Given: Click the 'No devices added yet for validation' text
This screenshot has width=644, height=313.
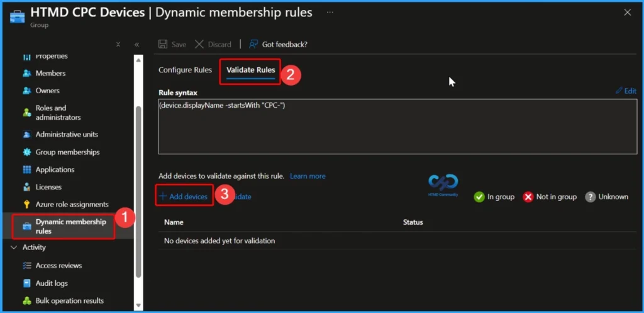Looking at the screenshot, I should click(219, 241).
